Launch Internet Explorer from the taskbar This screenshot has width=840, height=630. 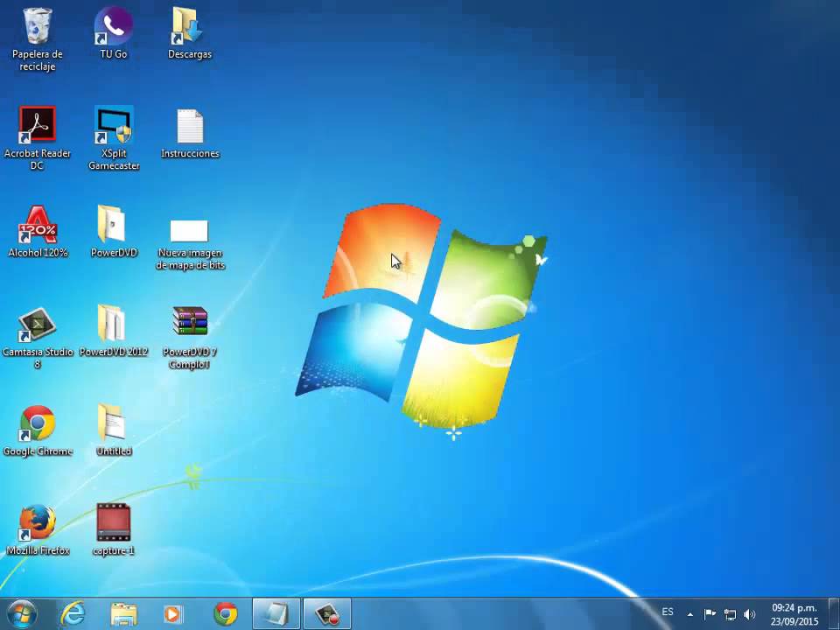[73, 614]
